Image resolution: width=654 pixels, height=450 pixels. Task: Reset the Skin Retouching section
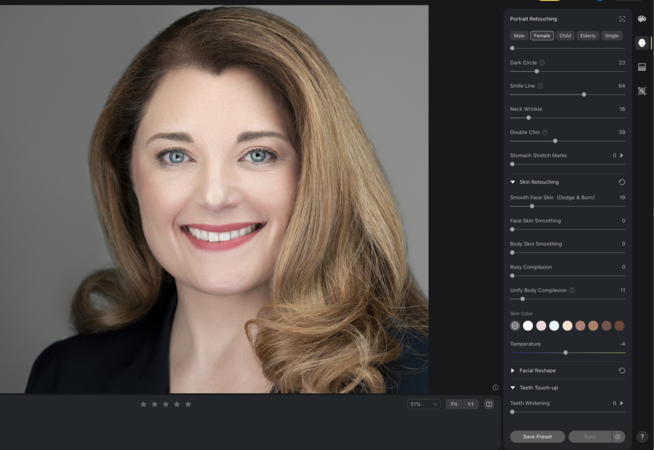(x=622, y=182)
